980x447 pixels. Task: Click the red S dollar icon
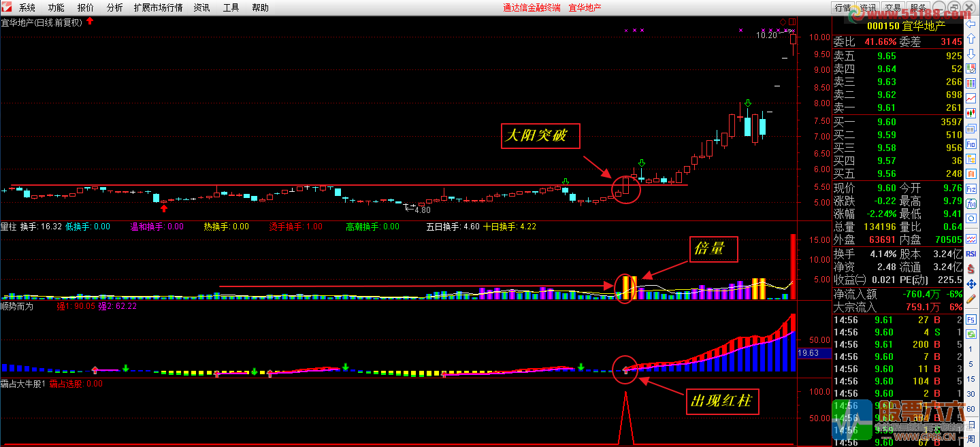point(970,268)
